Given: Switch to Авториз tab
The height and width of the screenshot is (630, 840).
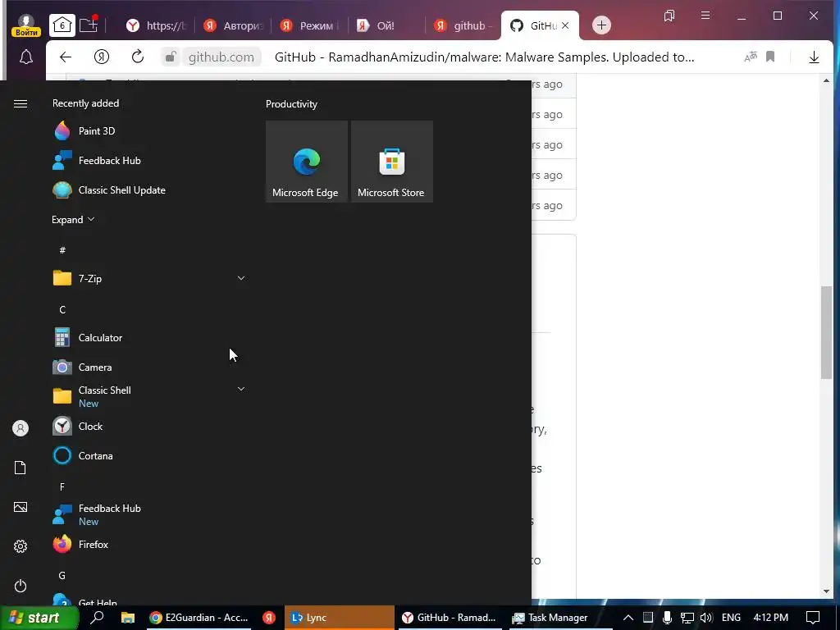Looking at the screenshot, I should (x=234, y=25).
